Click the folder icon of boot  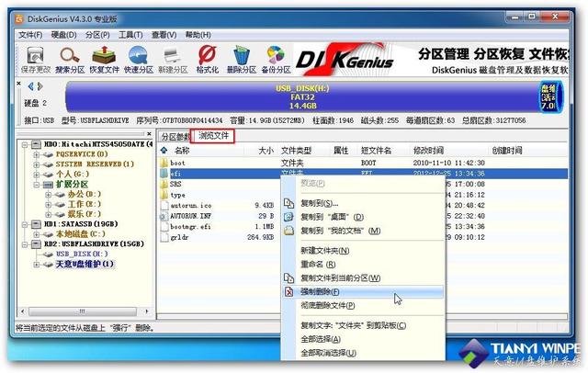(164, 163)
